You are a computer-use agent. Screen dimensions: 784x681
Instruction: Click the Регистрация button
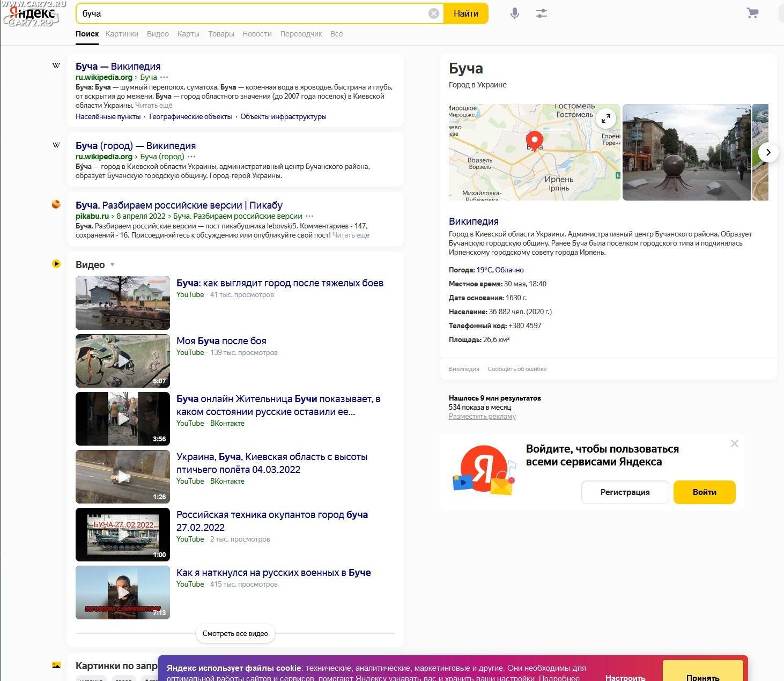coord(625,492)
